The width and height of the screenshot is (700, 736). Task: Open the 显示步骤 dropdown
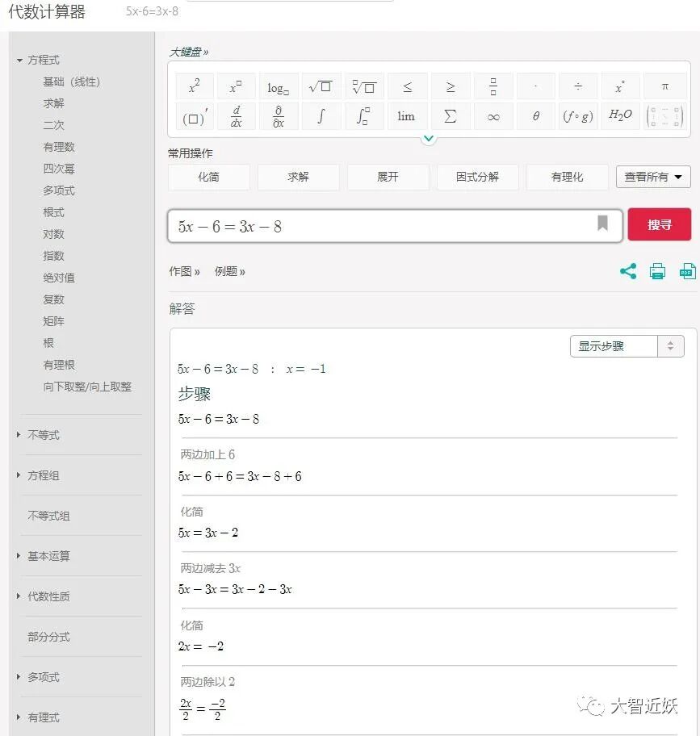627,346
